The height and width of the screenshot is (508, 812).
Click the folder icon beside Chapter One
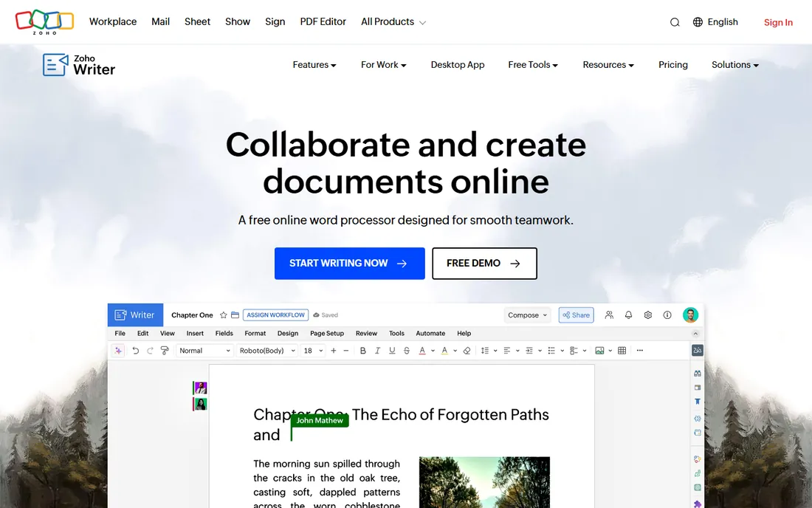[x=235, y=315]
